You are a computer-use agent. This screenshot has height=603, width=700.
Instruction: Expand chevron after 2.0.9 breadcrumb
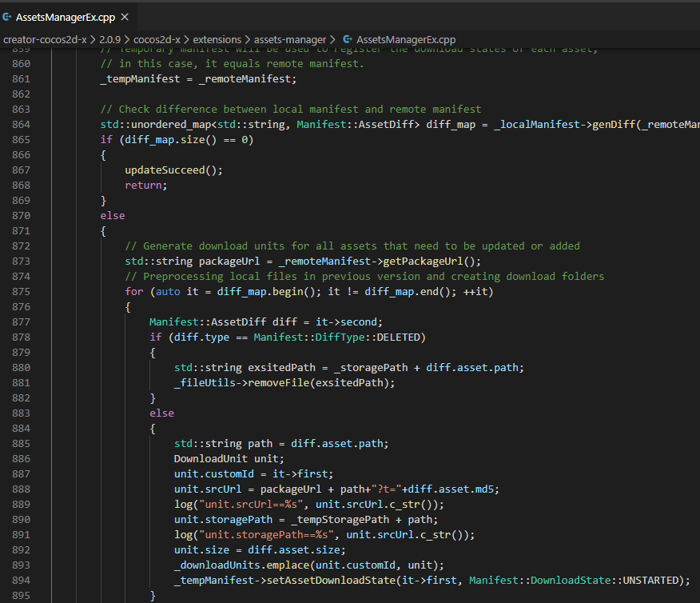click(127, 40)
